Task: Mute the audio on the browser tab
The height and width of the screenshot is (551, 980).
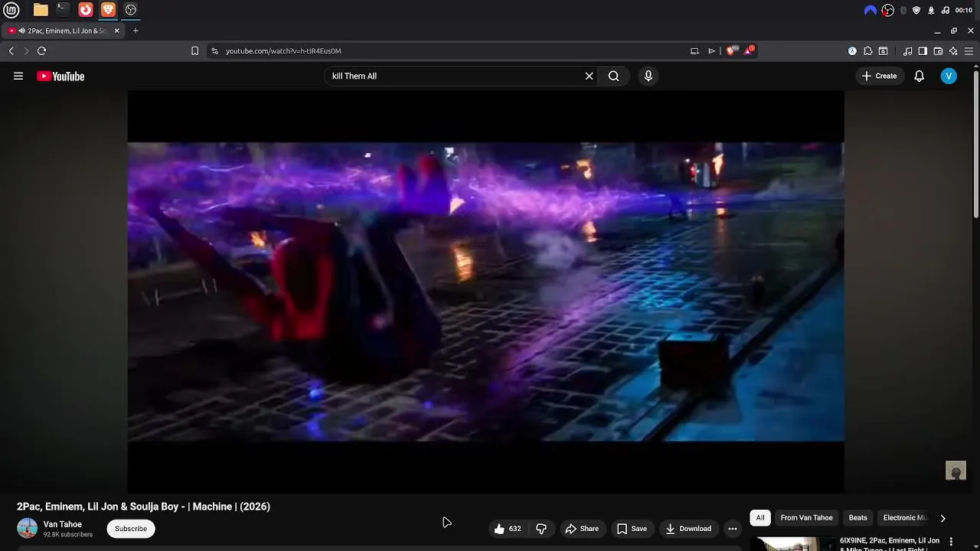Action: pos(22,31)
